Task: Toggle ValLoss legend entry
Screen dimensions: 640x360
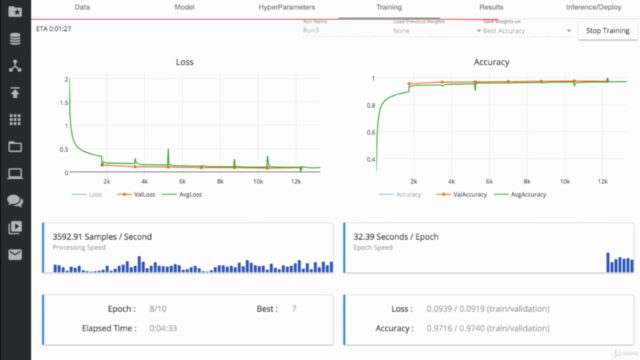Action: click(x=136, y=195)
